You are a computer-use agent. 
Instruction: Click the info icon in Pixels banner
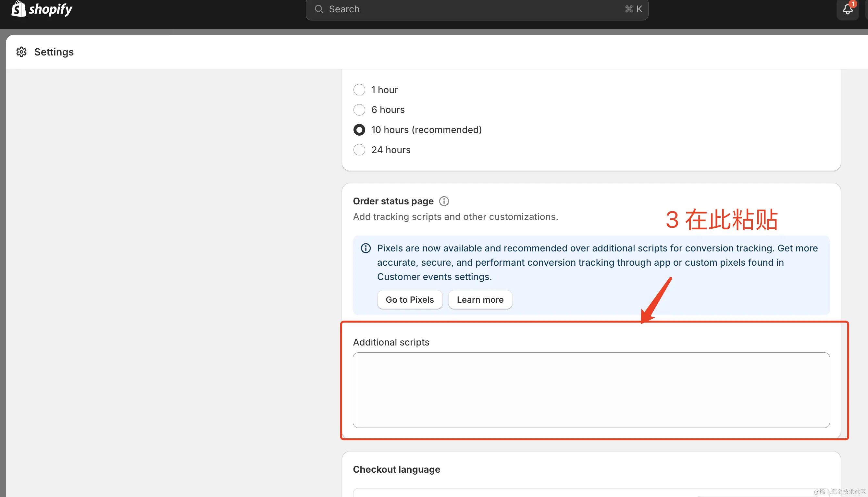pos(366,248)
